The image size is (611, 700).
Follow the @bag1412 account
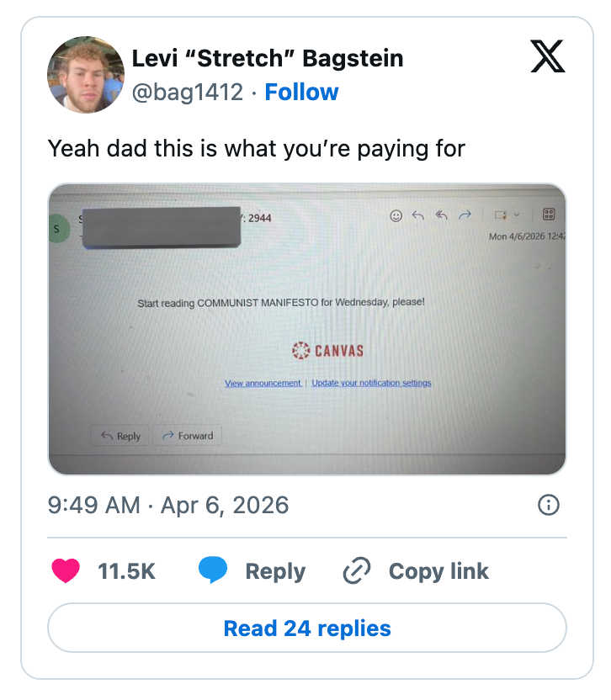[301, 92]
